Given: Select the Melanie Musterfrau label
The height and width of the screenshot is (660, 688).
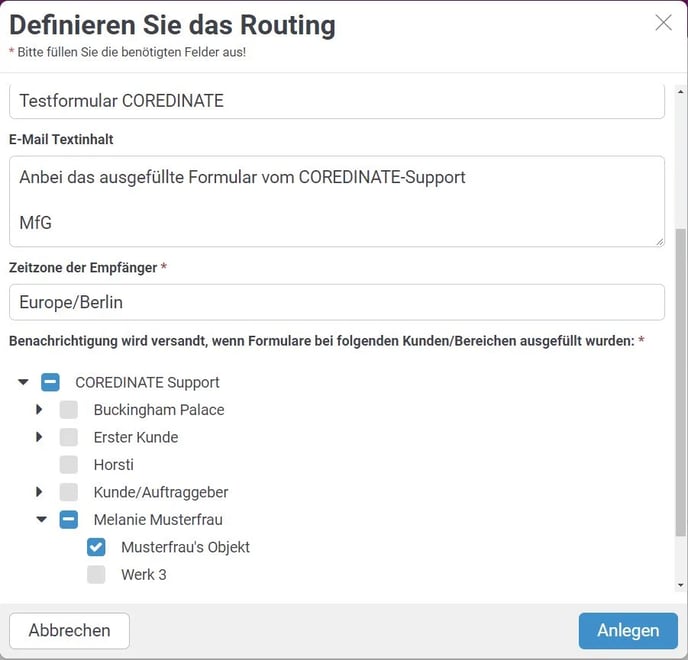Looking at the screenshot, I should tap(158, 520).
